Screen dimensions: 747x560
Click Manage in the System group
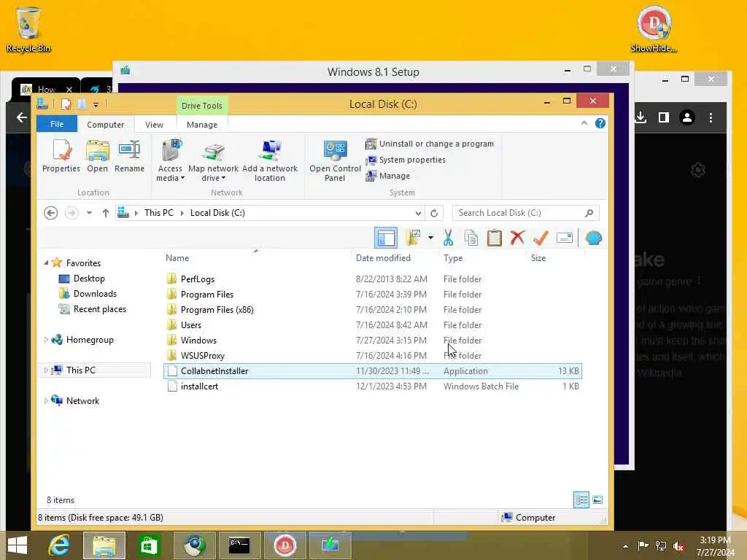tap(388, 176)
